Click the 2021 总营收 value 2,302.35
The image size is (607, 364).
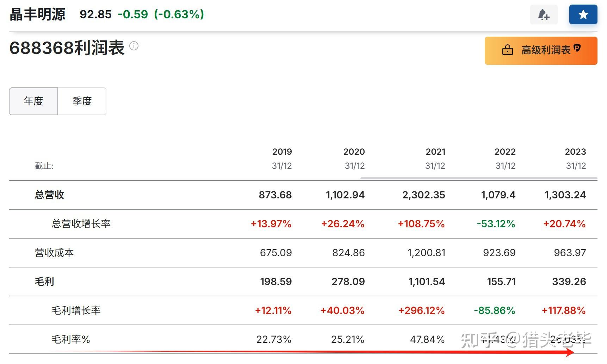423,195
